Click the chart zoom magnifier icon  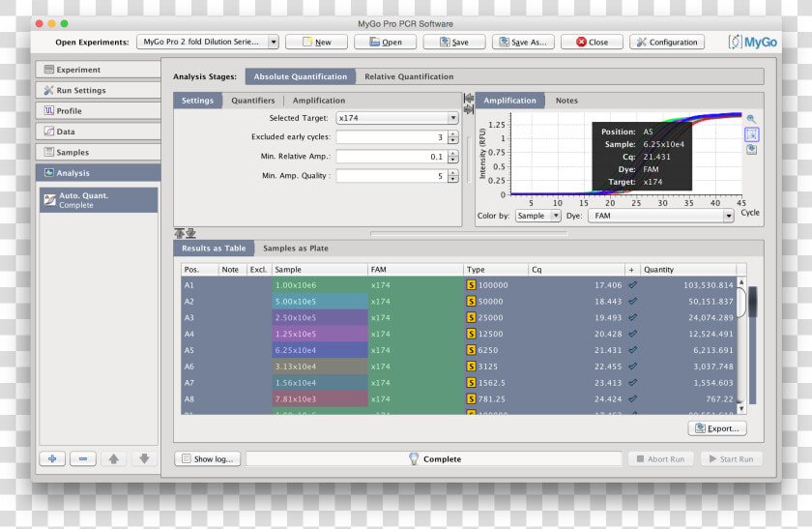pyautogui.click(x=751, y=119)
